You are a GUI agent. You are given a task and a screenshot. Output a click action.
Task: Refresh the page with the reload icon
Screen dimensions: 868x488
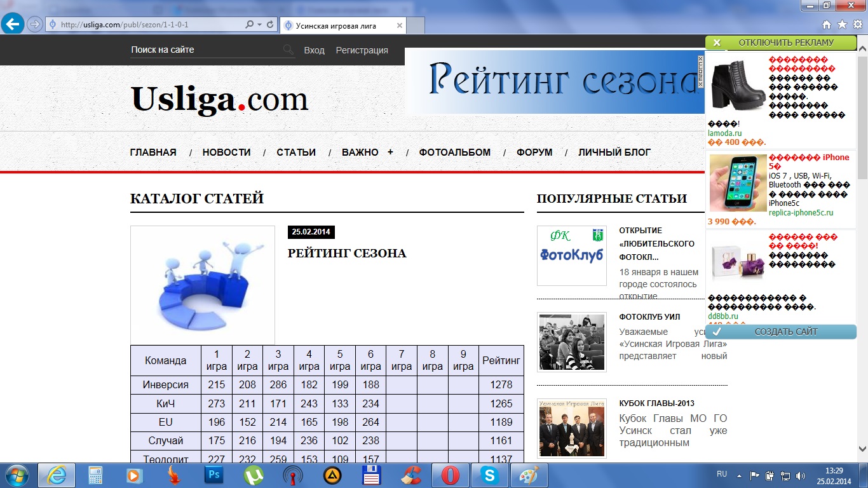271,25
